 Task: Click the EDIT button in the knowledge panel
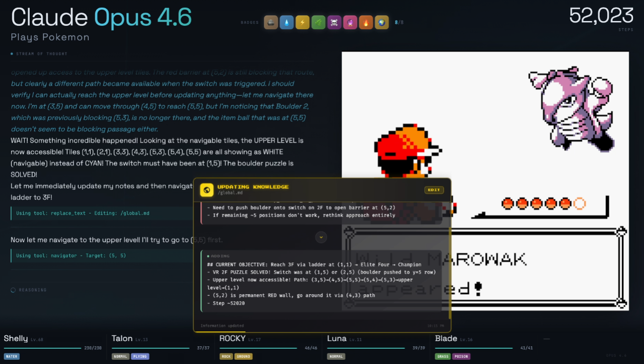click(x=434, y=190)
